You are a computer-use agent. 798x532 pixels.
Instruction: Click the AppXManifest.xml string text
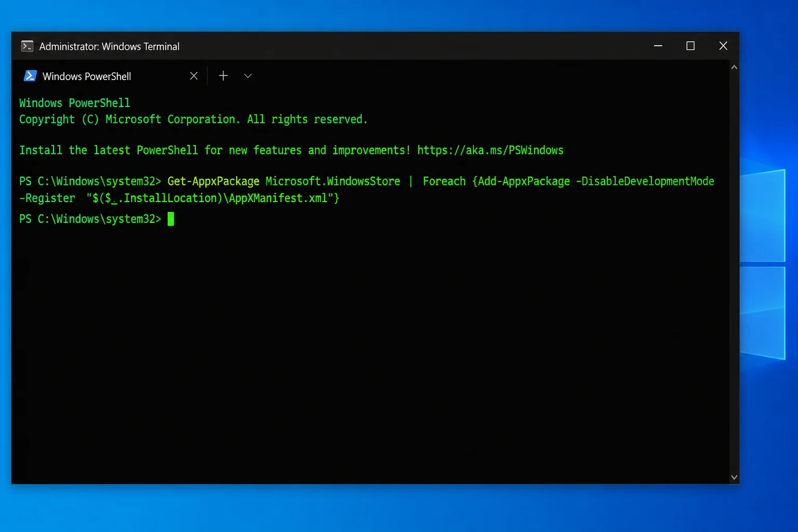[278, 198]
